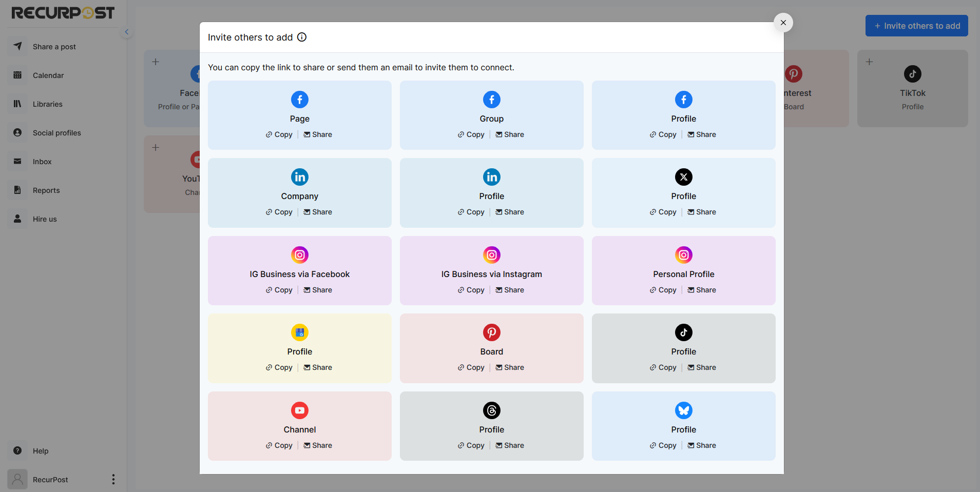The width and height of the screenshot is (980, 492).
Task: Click the Personal Profile label
Action: tap(684, 274)
